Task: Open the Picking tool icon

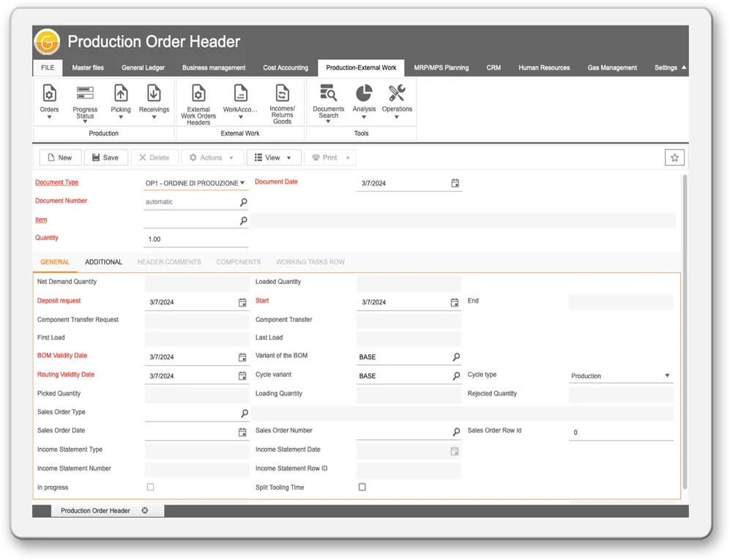Action: point(121,94)
